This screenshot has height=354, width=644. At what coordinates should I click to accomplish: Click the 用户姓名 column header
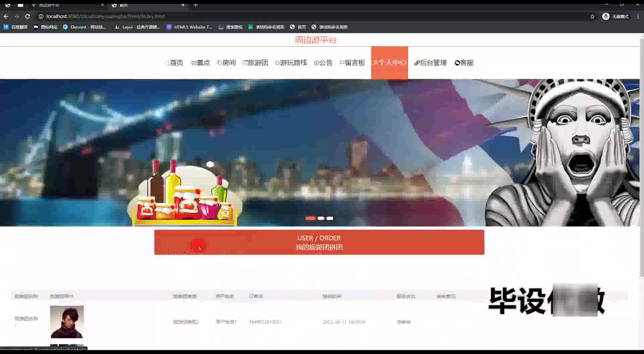pyautogui.click(x=225, y=296)
